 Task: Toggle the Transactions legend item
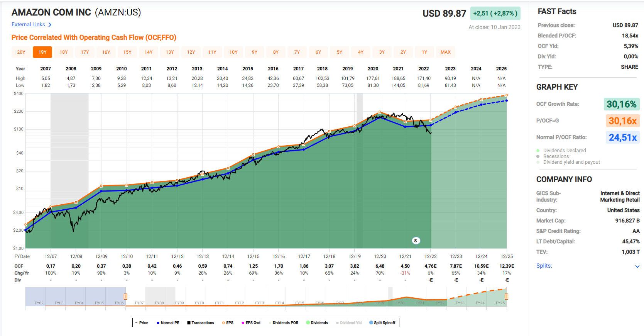pyautogui.click(x=201, y=323)
